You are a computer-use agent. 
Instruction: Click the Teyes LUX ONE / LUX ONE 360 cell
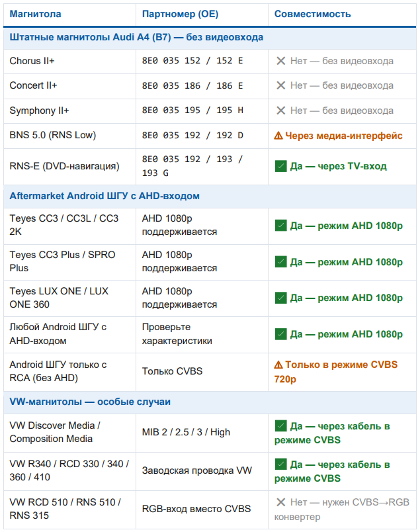69,298
